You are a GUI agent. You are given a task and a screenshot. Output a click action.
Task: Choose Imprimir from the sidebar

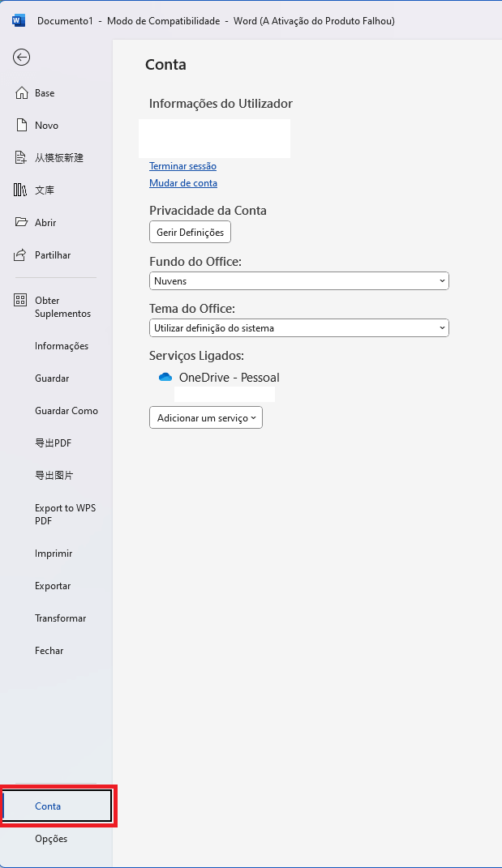point(54,554)
